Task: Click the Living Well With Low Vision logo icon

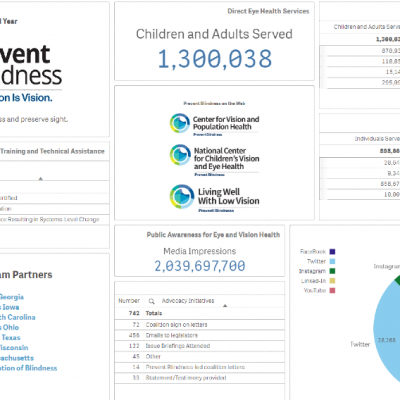Action: pos(181,196)
